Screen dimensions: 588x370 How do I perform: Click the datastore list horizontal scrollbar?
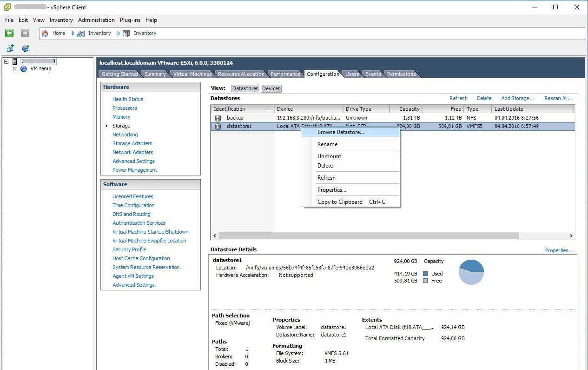368,236
